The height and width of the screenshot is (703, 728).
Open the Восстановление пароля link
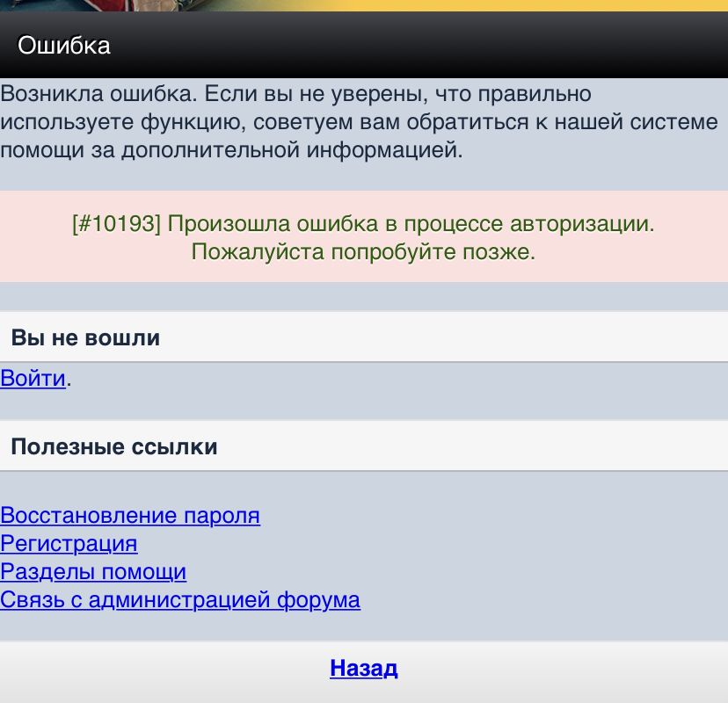tap(130, 516)
